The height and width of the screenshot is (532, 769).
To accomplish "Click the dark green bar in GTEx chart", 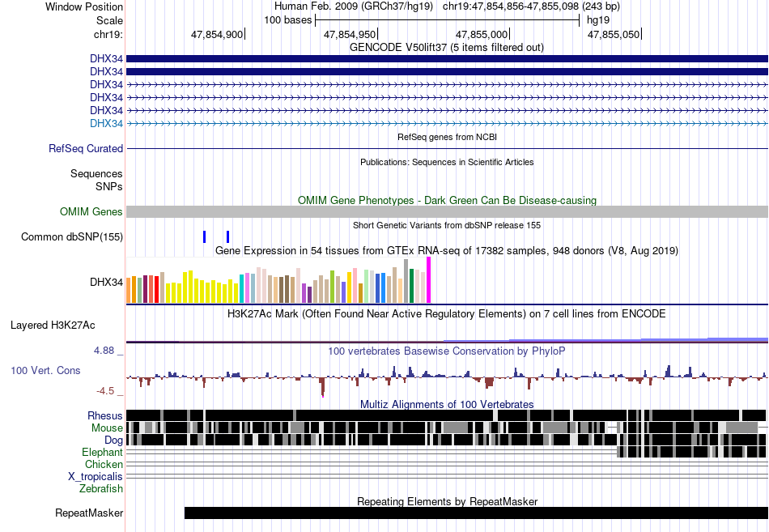I will pos(411,286).
